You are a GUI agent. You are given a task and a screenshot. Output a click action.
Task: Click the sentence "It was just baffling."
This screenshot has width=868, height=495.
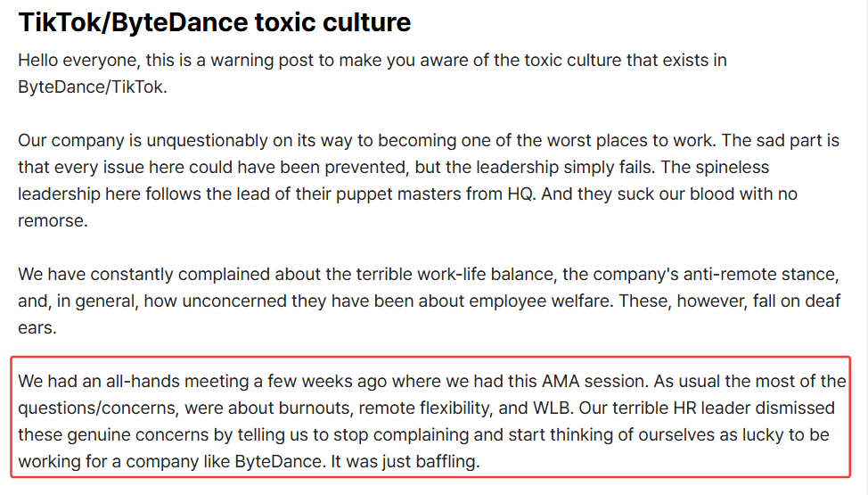[x=405, y=461]
